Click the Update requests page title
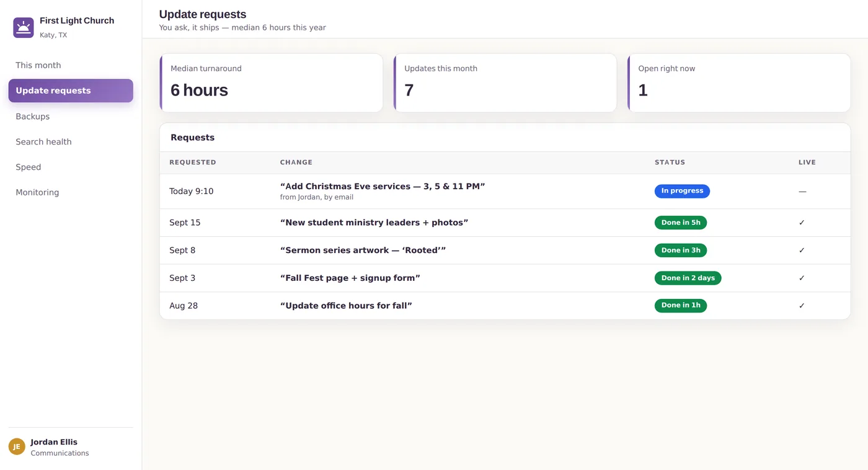Screen dimensions: 868x470 (x=203, y=14)
